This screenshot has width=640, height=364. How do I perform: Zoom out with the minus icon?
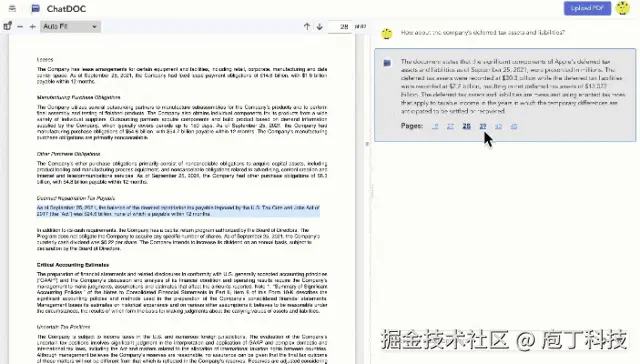coord(20,27)
